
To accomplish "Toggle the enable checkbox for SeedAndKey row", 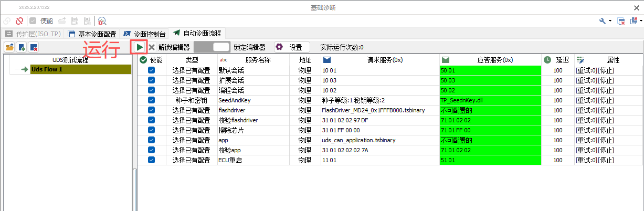I will (151, 100).
